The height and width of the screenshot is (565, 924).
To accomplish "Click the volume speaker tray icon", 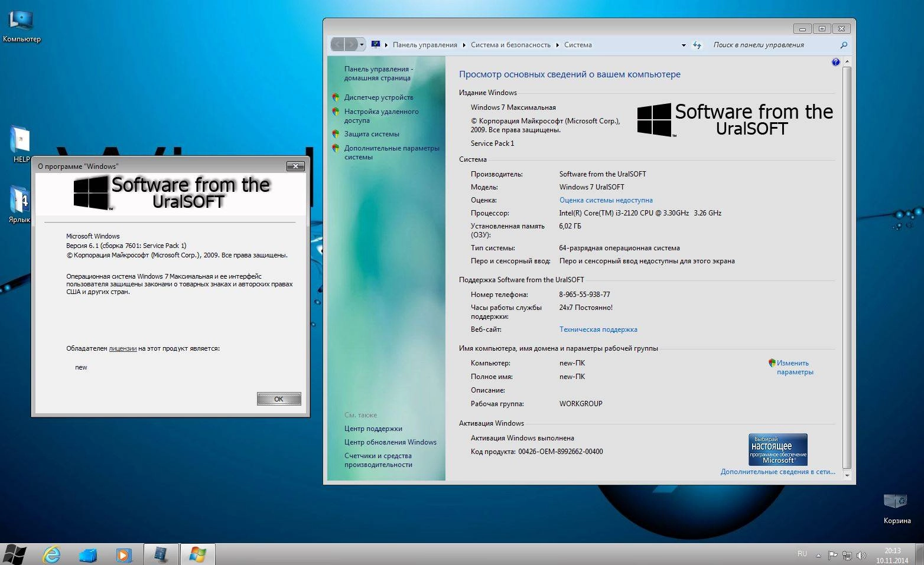I will click(x=861, y=555).
